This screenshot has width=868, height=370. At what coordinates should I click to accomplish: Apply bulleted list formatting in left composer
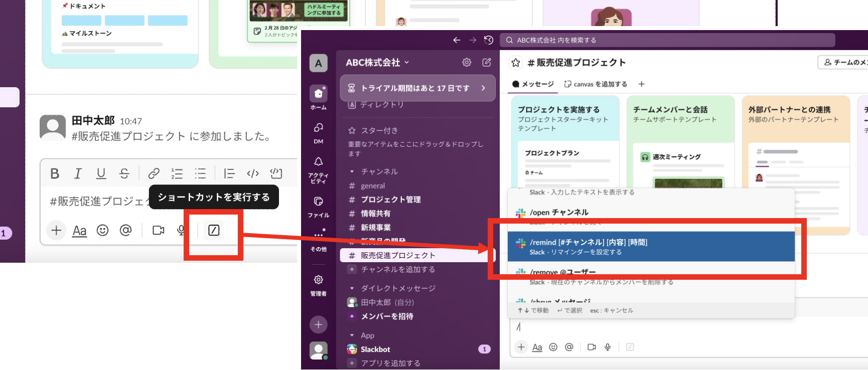tap(200, 173)
